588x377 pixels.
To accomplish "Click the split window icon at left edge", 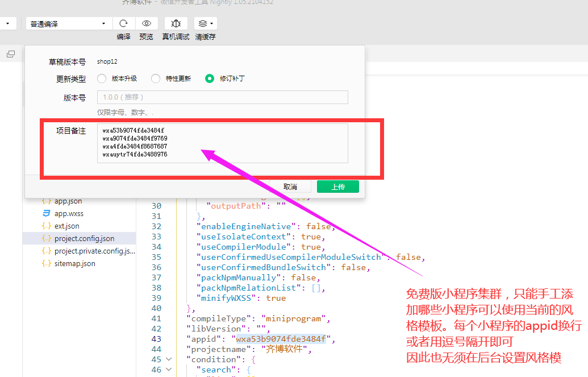I will pos(11,54).
